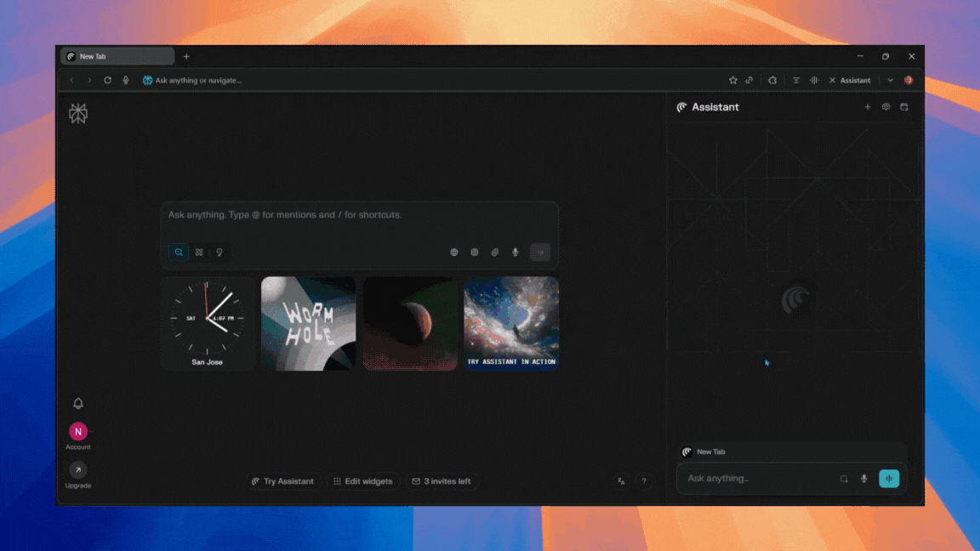Bookmark the page with the star icon
The image size is (980, 551).
tap(732, 81)
